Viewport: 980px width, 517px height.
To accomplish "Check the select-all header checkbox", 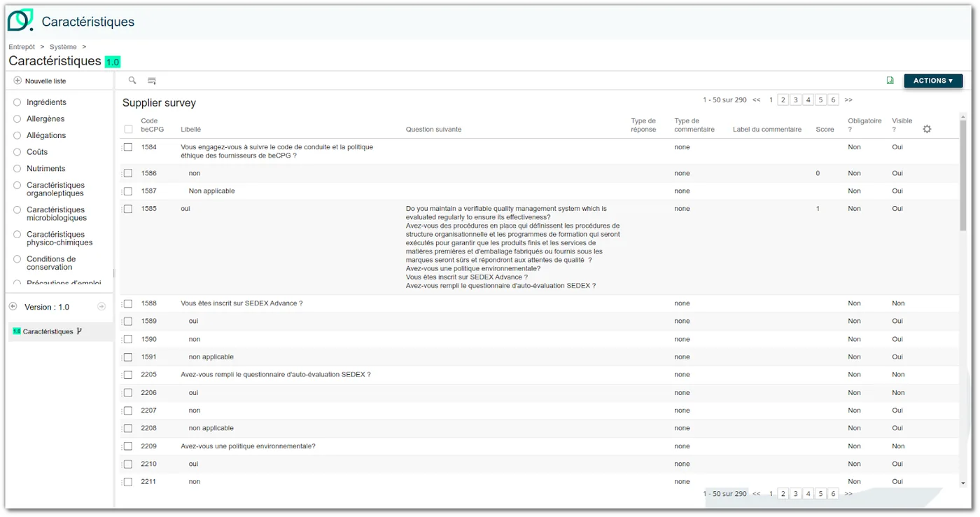I will click(128, 130).
